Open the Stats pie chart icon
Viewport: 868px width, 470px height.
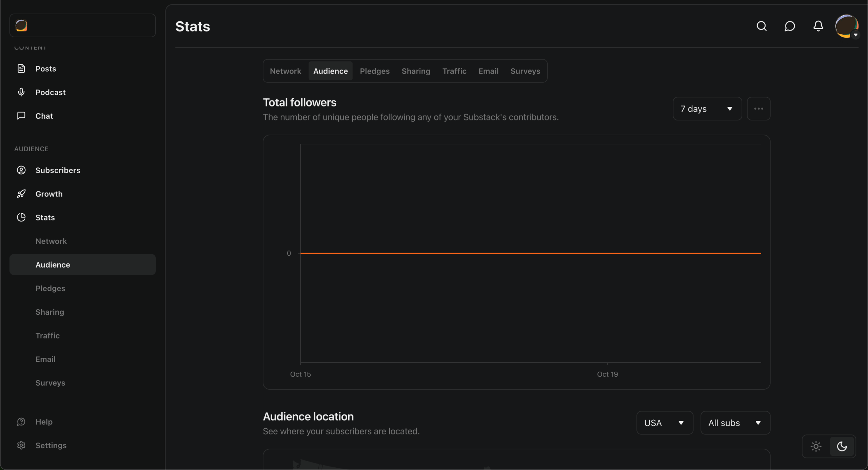(x=21, y=217)
